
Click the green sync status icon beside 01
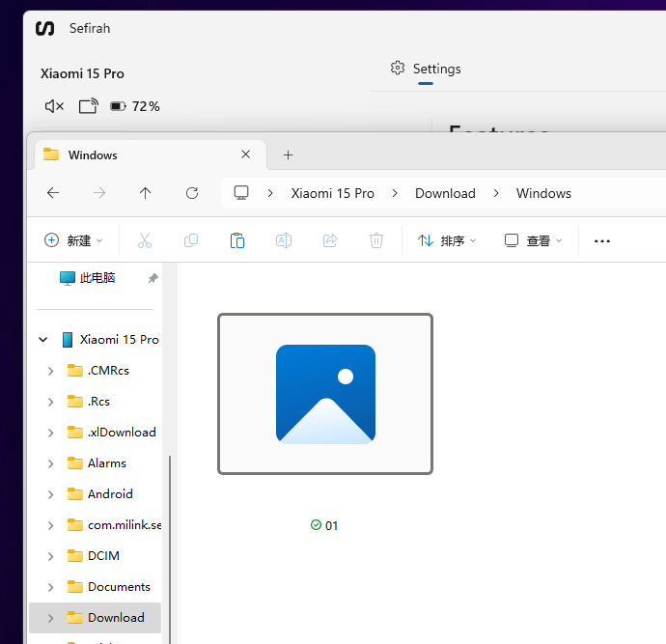pos(316,525)
